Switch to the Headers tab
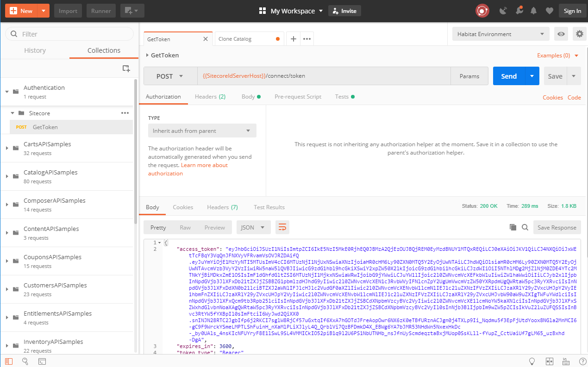The height and width of the screenshot is (367, 588). tap(210, 96)
